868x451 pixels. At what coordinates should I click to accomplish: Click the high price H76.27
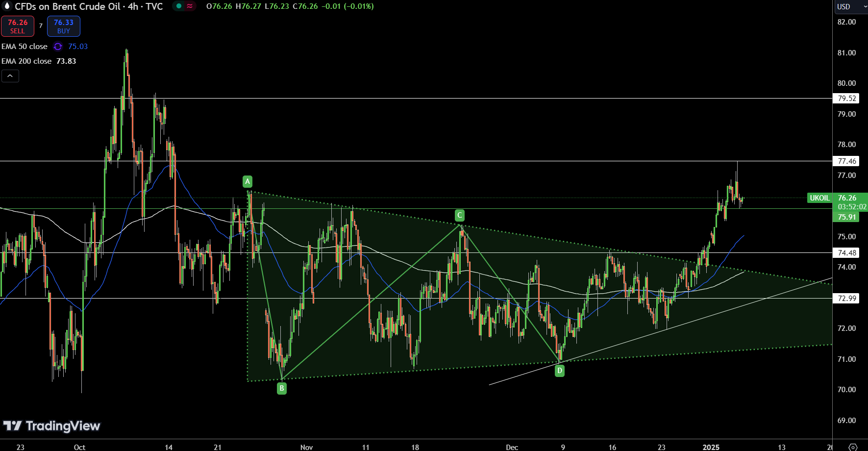248,6
